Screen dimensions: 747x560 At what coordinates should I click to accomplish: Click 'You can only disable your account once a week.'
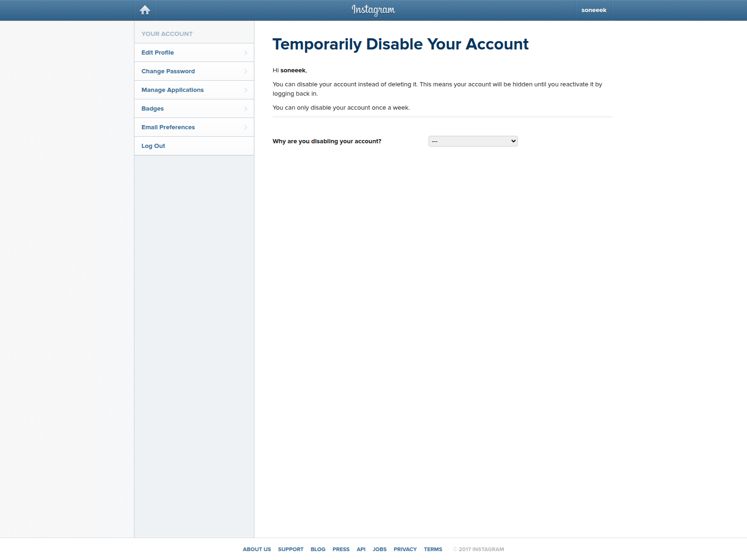tap(341, 108)
